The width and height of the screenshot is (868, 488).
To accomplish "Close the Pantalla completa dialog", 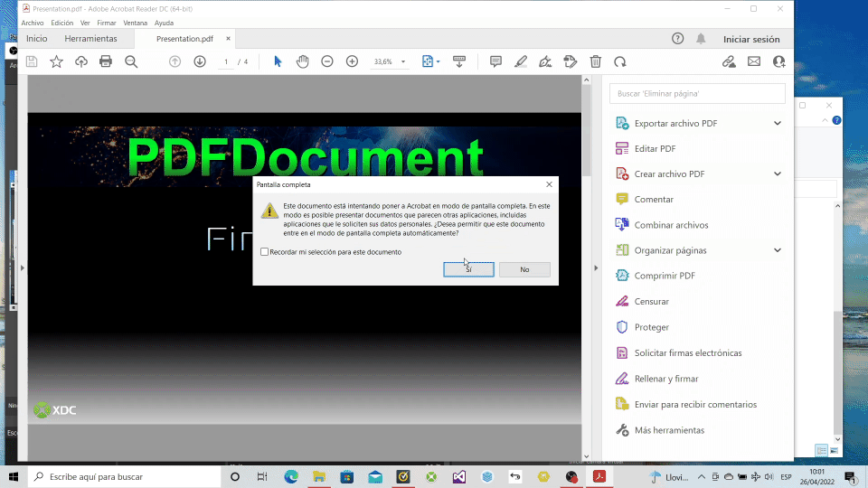I will point(549,184).
